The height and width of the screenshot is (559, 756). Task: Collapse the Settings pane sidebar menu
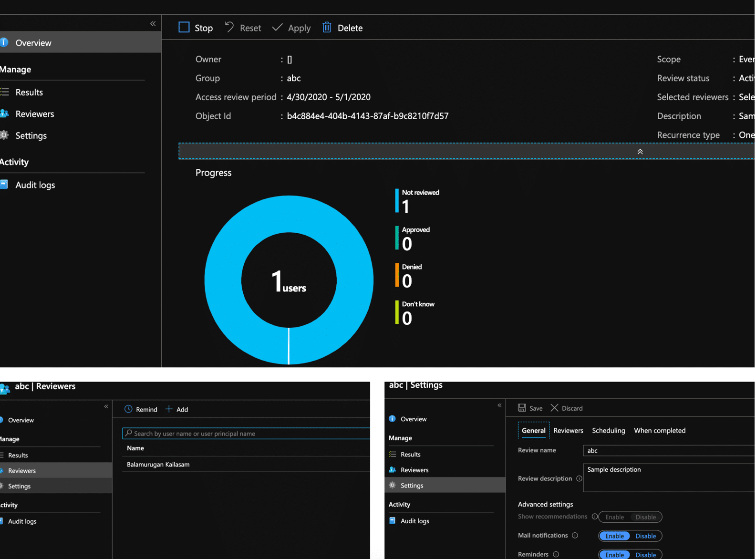click(499, 405)
